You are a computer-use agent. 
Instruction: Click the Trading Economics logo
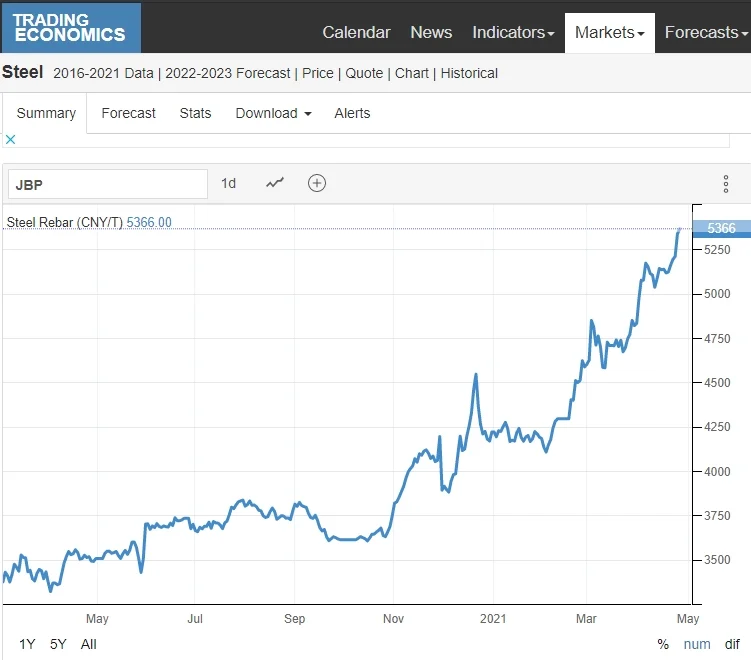click(70, 27)
